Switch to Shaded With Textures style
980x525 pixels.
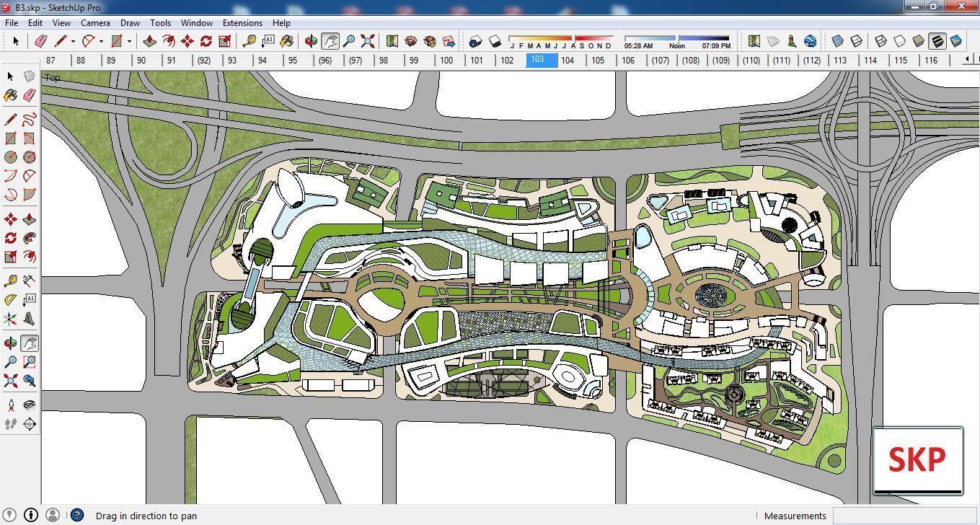(x=937, y=41)
